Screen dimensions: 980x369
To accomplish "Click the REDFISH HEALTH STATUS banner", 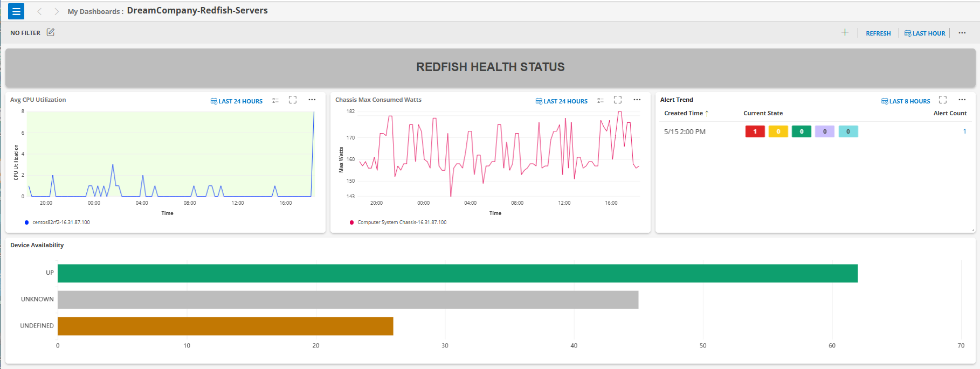I will 490,67.
